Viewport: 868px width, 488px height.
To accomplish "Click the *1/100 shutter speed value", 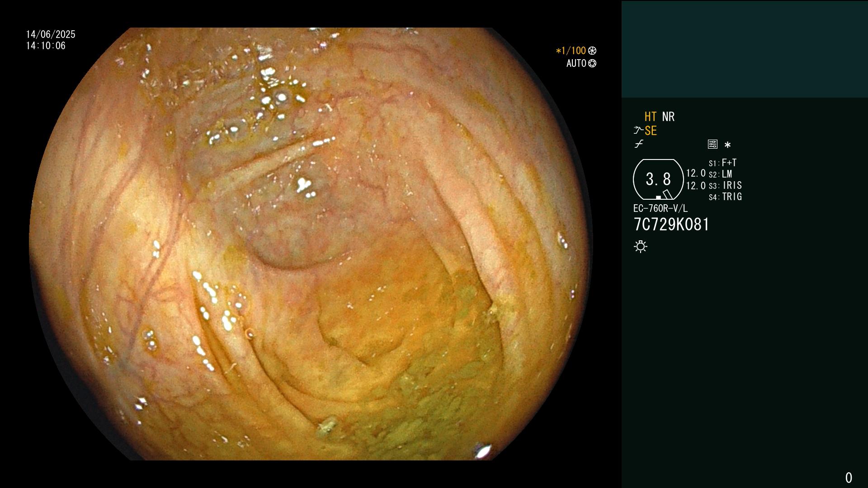I will 571,51.
